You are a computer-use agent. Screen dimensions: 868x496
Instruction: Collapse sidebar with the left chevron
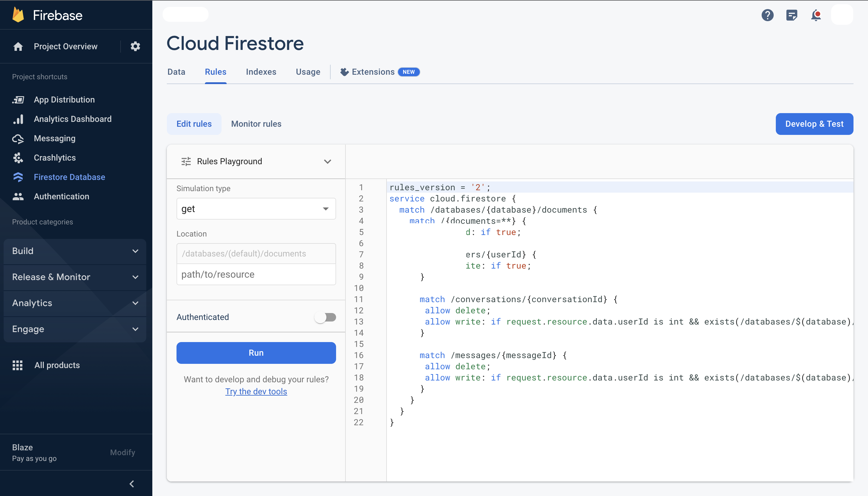pos(132,484)
